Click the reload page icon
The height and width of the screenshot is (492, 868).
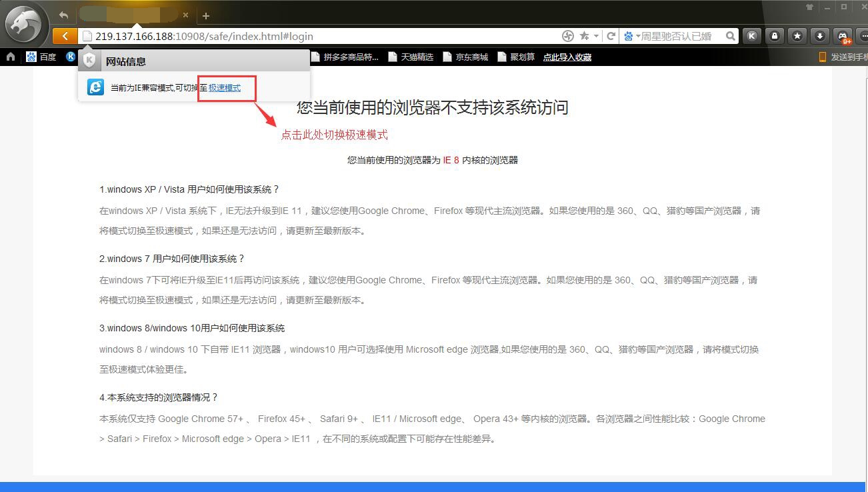pyautogui.click(x=611, y=36)
